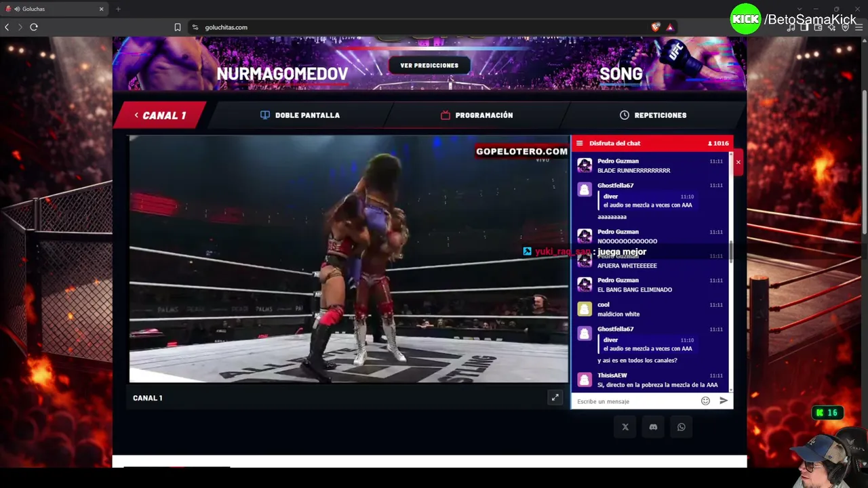Click the Disfruta del chat header title
Screen dimensions: 868x488
614,144
